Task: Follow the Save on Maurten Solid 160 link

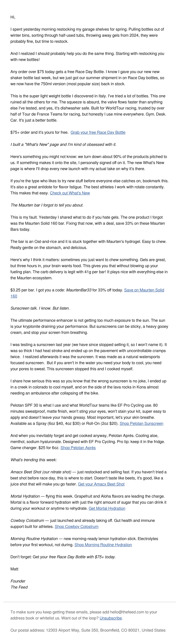Action: click(x=87, y=293)
